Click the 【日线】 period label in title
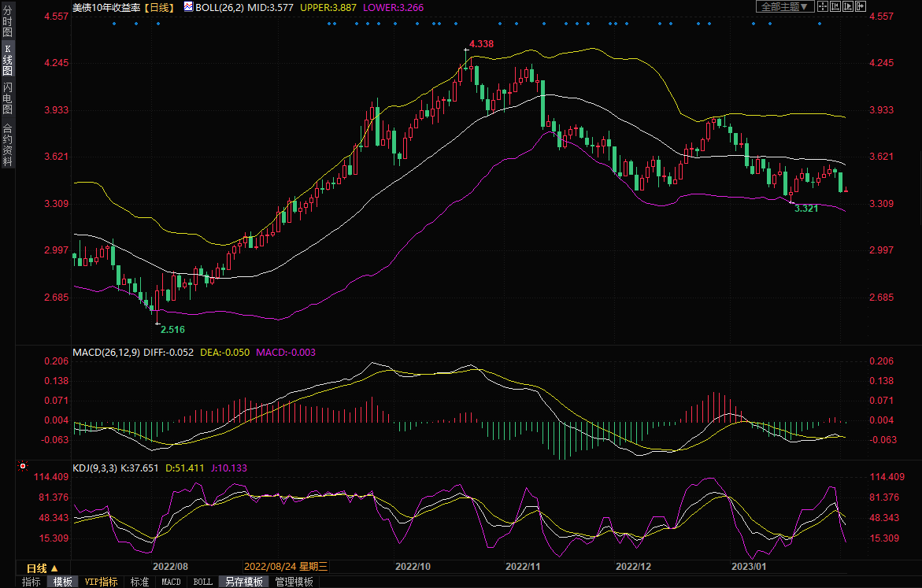This screenshot has width=922, height=588. [x=161, y=6]
